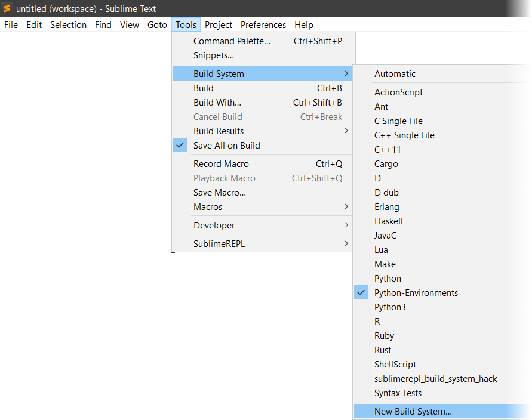Open the Preferences menu

(x=263, y=24)
